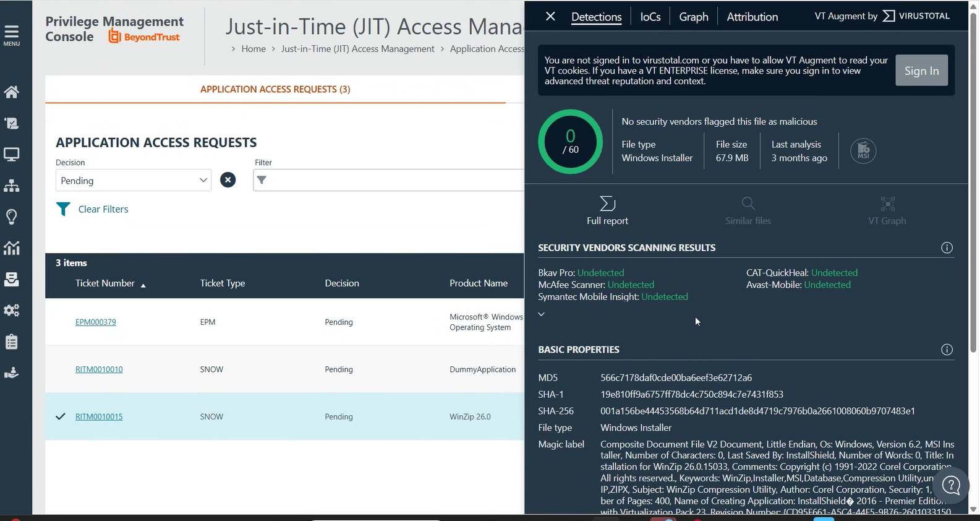The height and width of the screenshot is (521, 980).
Task: Switch to IoCs tab
Action: (x=650, y=17)
